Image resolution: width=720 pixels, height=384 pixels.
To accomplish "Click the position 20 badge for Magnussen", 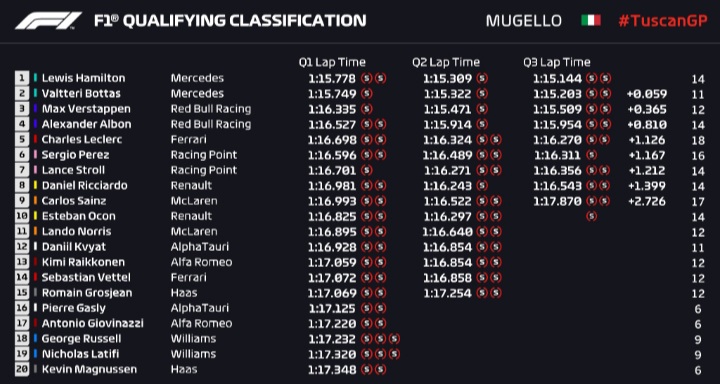I will pyautogui.click(x=22, y=369).
